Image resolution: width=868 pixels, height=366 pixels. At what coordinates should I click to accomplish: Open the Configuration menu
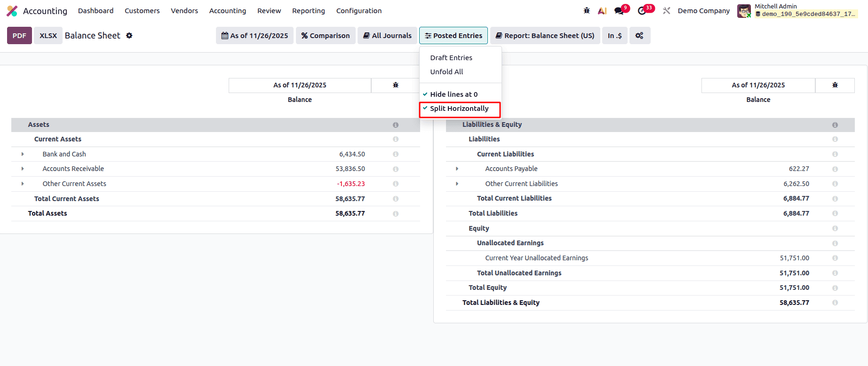tap(359, 11)
